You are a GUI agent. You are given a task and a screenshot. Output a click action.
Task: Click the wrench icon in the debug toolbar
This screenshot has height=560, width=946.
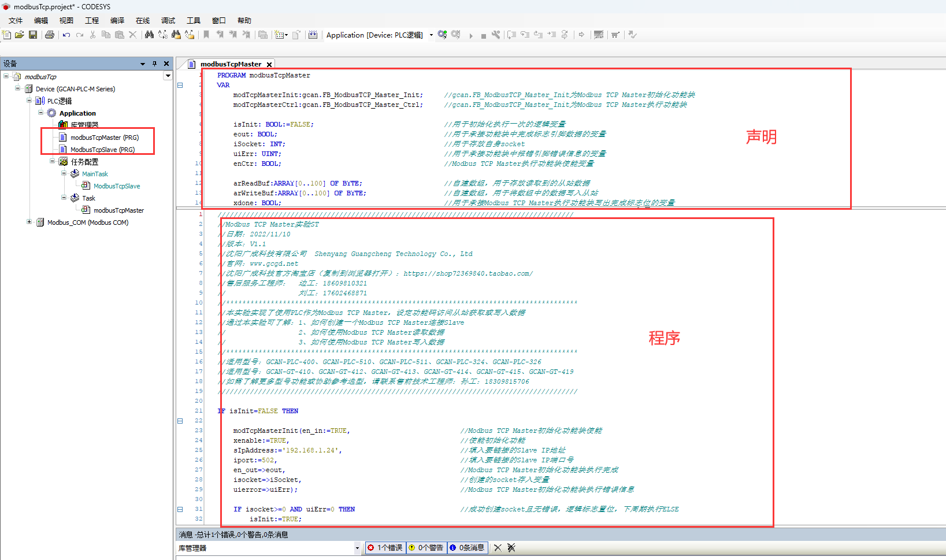click(496, 35)
